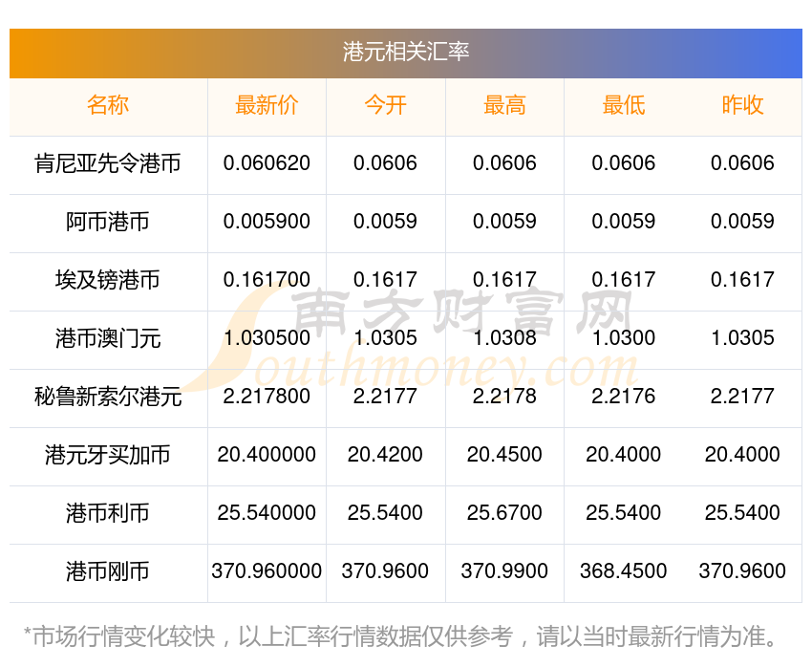The height and width of the screenshot is (667, 812).
Task: Click the 昨收 column header
Action: click(742, 105)
